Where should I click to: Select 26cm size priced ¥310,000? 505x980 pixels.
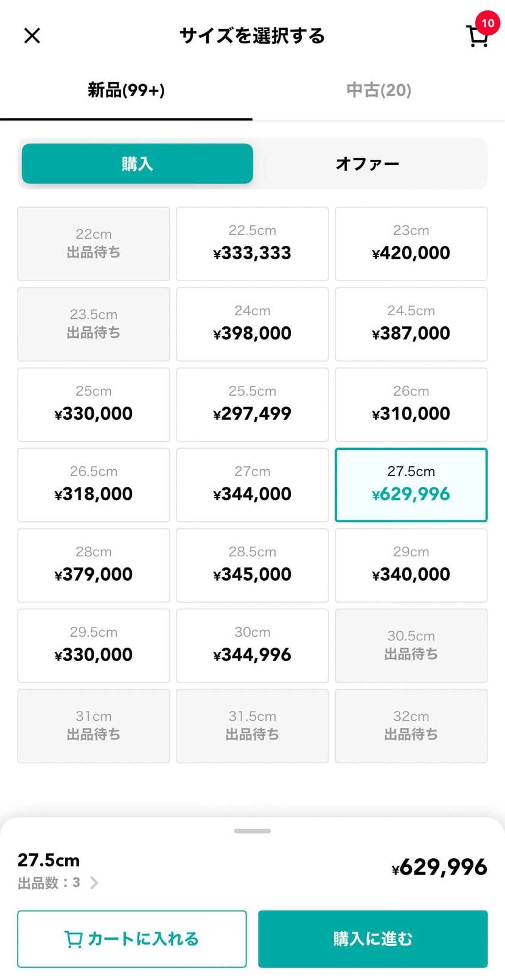411,405
